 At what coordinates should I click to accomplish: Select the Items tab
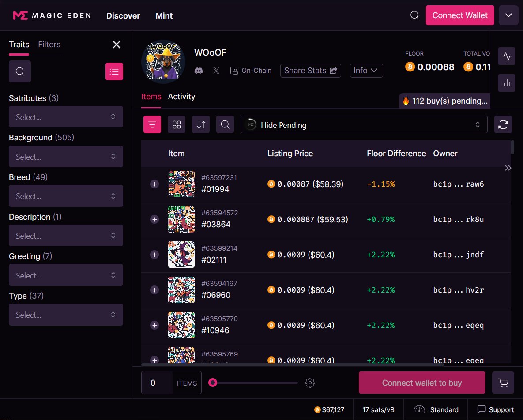pyautogui.click(x=151, y=97)
